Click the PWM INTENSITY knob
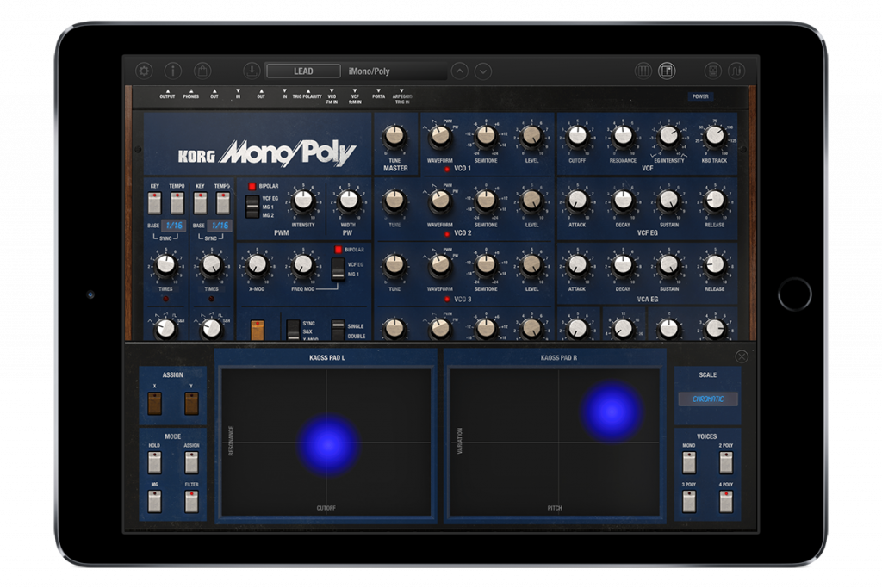The image size is (882, 588). (x=303, y=200)
